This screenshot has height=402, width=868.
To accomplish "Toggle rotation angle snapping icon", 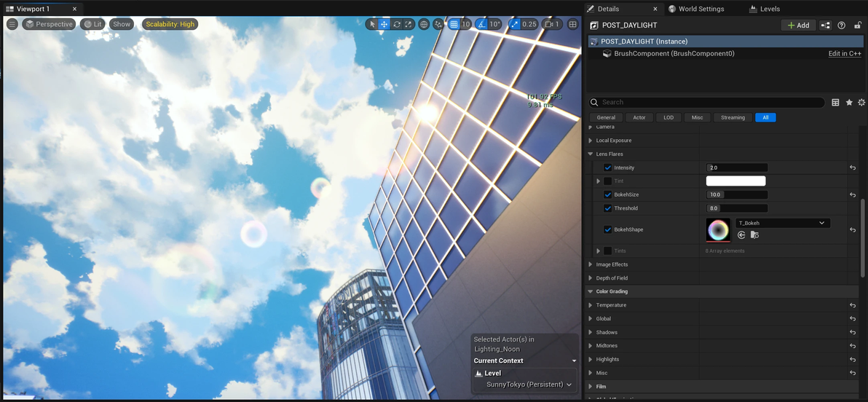I will coord(481,24).
